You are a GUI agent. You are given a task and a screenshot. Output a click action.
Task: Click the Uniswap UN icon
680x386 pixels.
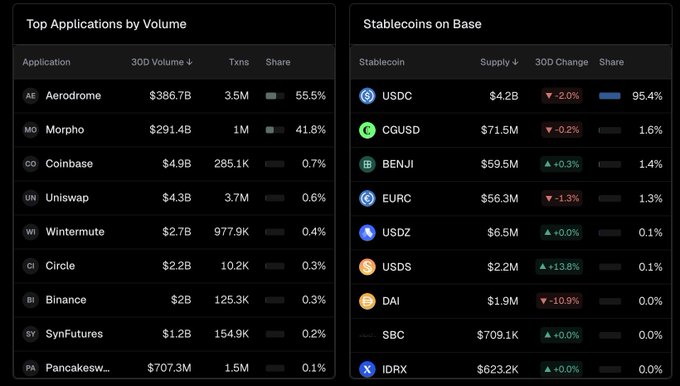31,198
